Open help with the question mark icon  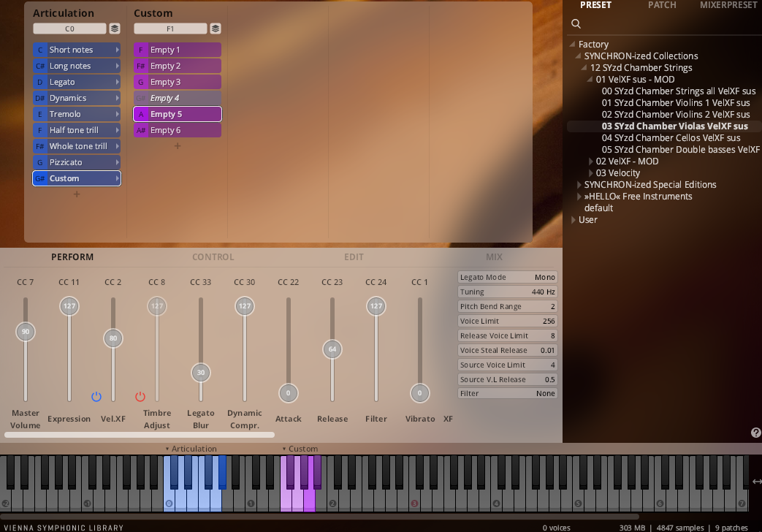tap(755, 433)
